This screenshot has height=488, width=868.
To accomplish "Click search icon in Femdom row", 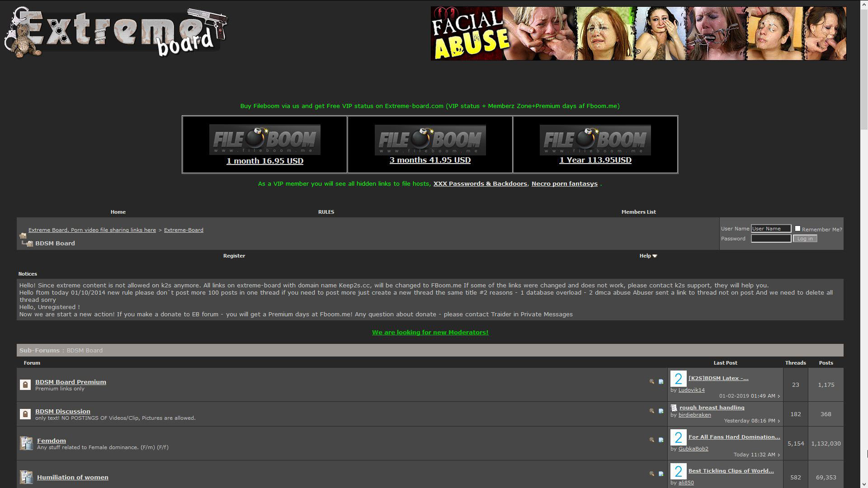I will [x=652, y=440].
